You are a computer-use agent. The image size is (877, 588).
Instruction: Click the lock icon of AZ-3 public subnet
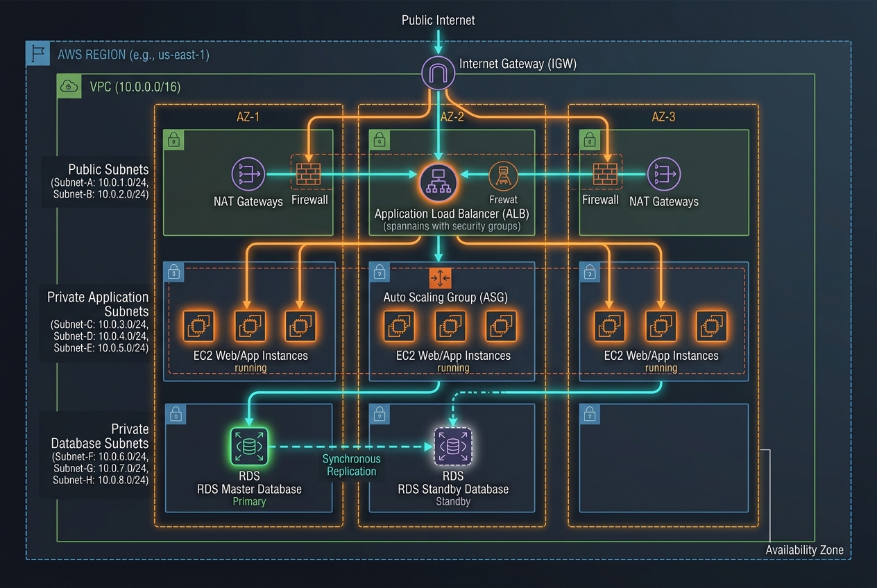pos(589,141)
